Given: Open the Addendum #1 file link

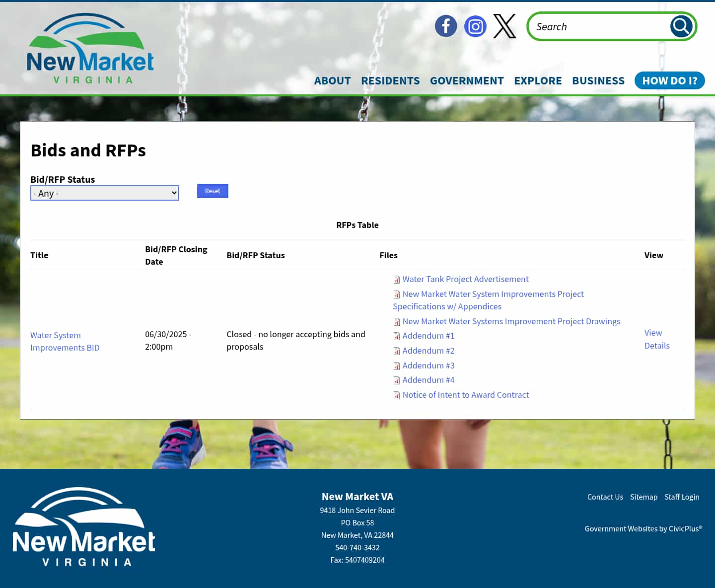Looking at the screenshot, I should pos(429,336).
